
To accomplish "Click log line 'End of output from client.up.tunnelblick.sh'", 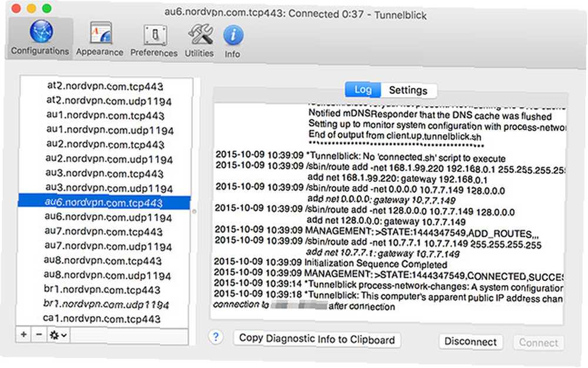I will 395,135.
